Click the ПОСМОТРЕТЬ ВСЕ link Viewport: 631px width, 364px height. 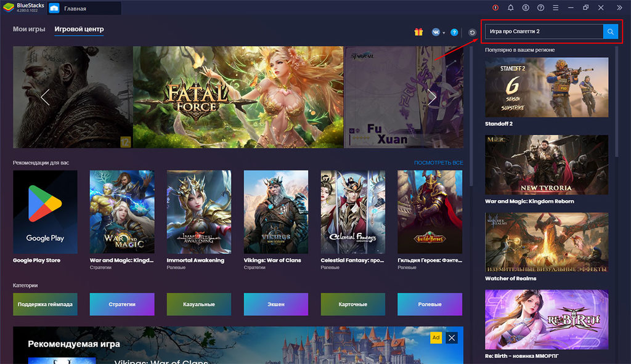[x=438, y=163]
